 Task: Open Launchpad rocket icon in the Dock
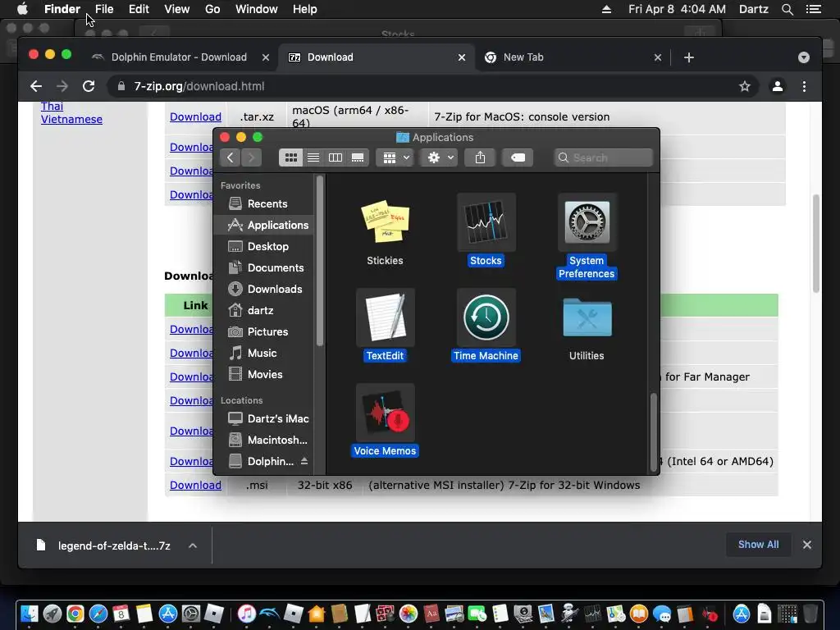click(x=52, y=614)
